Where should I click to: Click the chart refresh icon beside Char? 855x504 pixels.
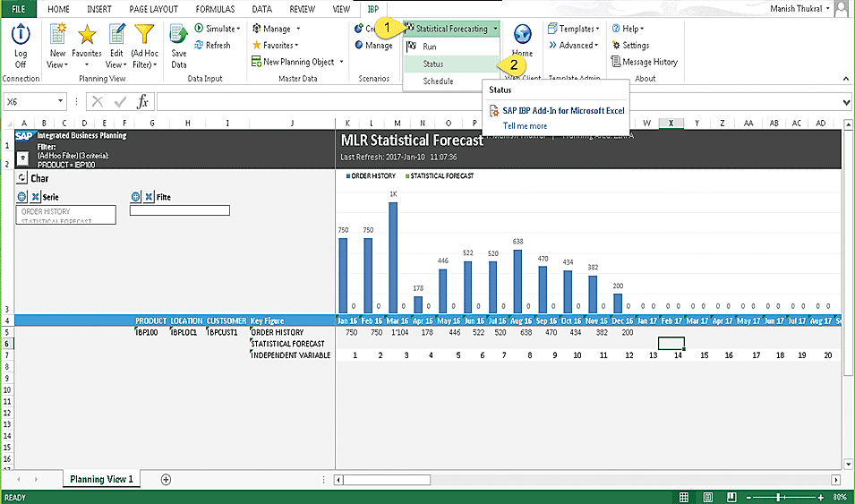click(21, 178)
